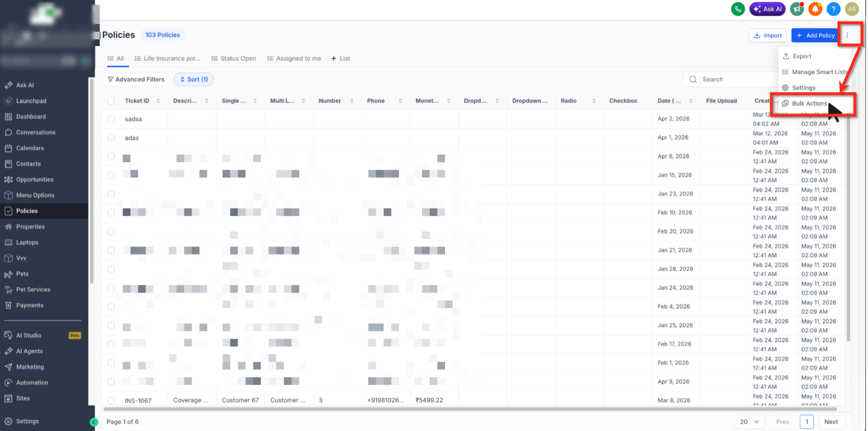Collapse the sidebar with green arrow

[94, 422]
